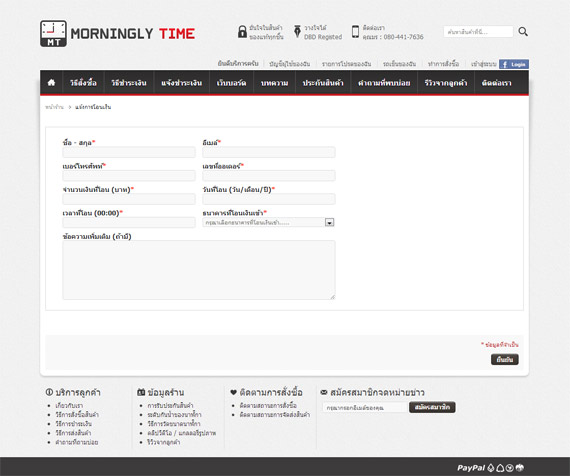Open วิธีการสั่งซื้อสินค้า footer link
The height and width of the screenshot is (476, 570).
pyautogui.click(x=77, y=415)
